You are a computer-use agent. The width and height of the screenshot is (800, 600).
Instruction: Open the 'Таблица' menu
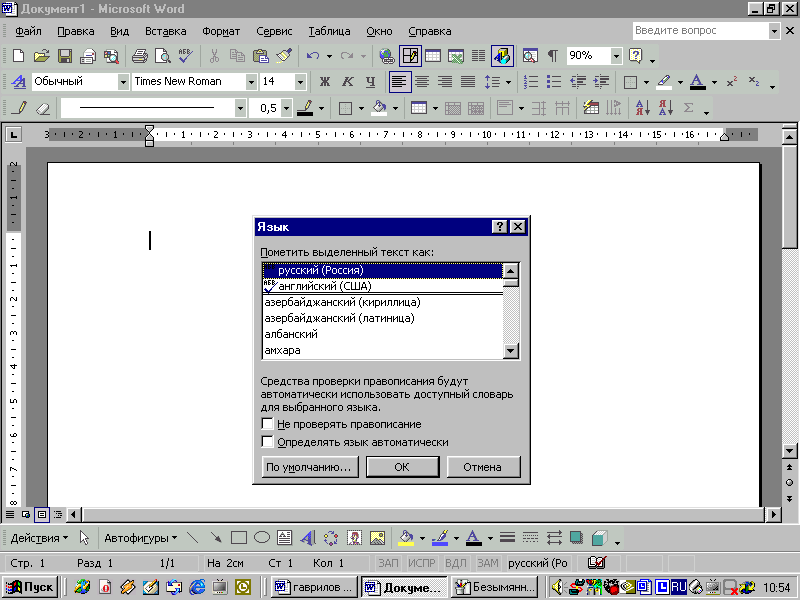pos(329,31)
